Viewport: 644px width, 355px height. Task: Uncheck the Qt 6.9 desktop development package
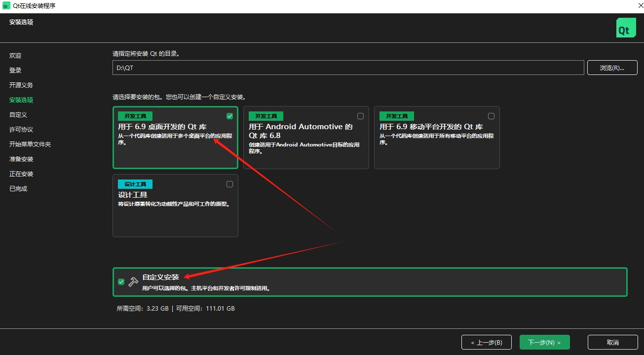[229, 116]
